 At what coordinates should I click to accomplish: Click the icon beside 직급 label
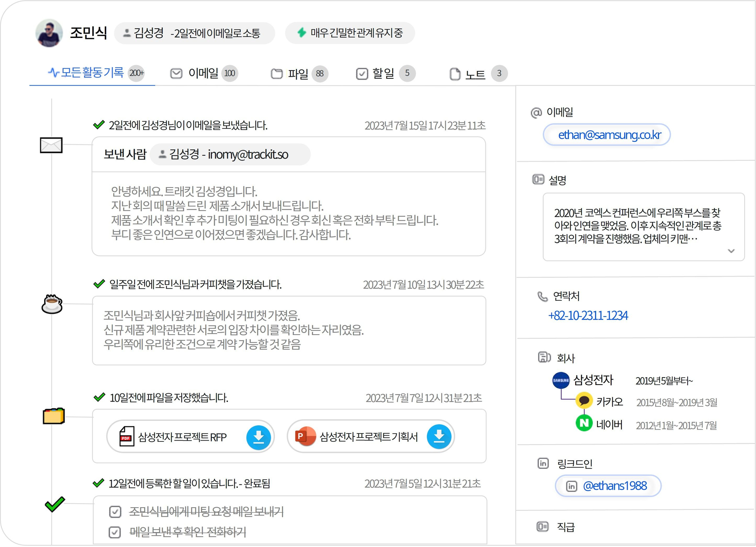click(x=542, y=527)
